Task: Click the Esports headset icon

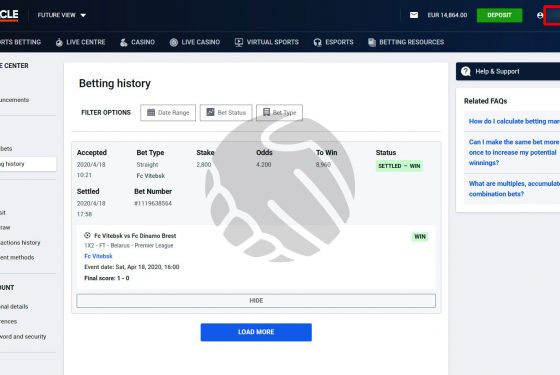Action: (318, 42)
